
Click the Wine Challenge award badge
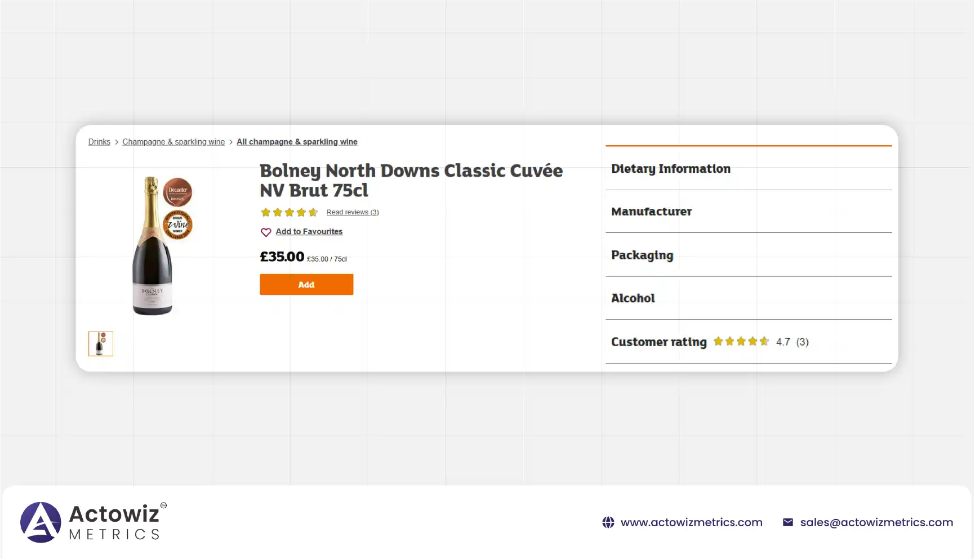click(177, 225)
